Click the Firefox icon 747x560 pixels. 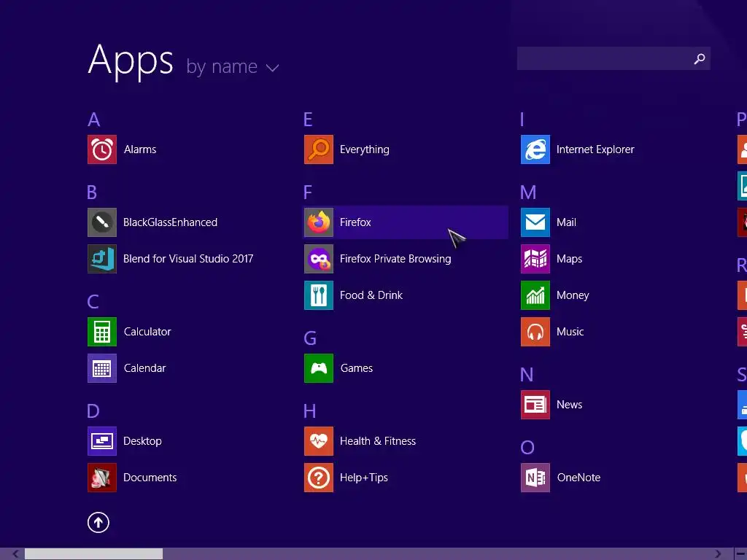point(319,222)
